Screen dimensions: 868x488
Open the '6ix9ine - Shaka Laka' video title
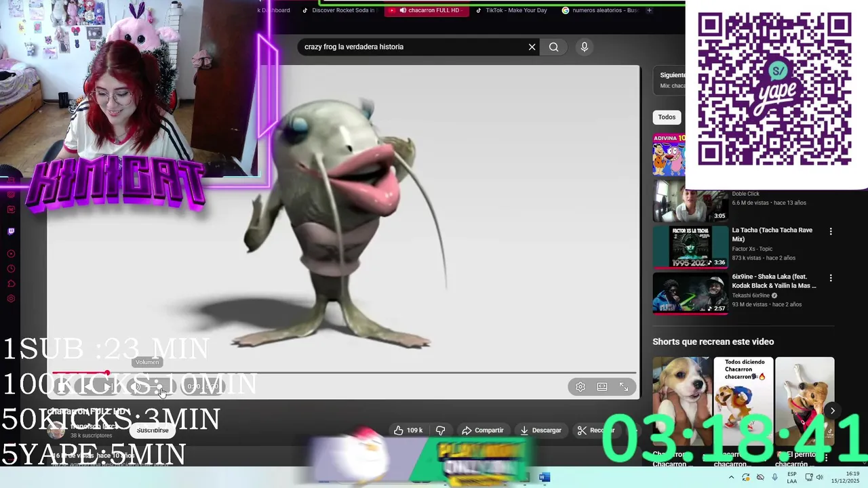click(x=774, y=281)
